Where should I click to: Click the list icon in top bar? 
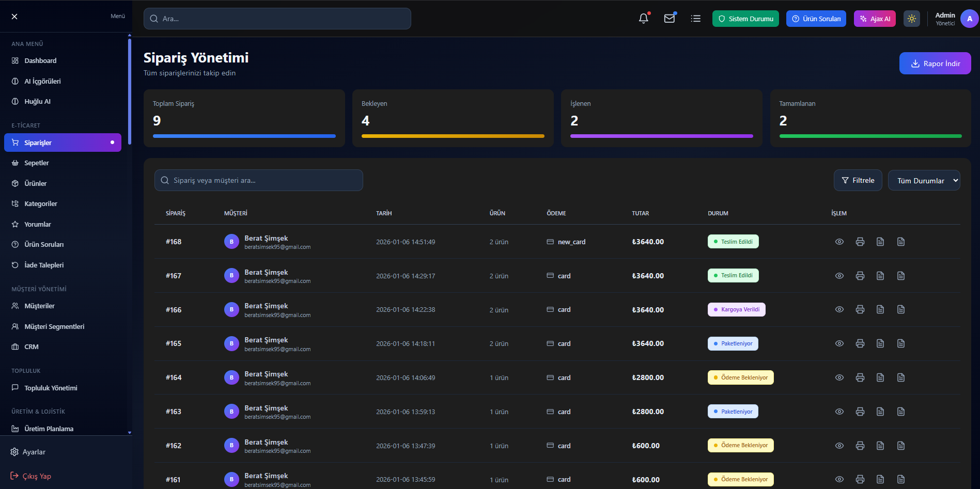pyautogui.click(x=696, y=19)
